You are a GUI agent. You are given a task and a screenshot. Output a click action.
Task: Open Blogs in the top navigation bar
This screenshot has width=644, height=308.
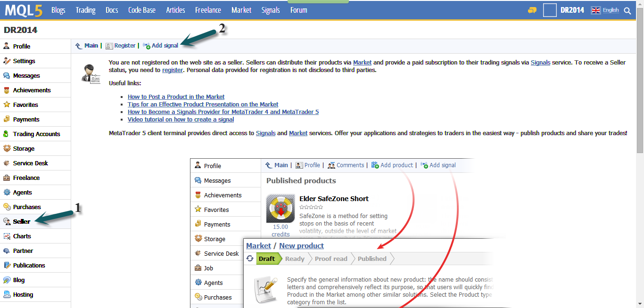[x=58, y=10]
